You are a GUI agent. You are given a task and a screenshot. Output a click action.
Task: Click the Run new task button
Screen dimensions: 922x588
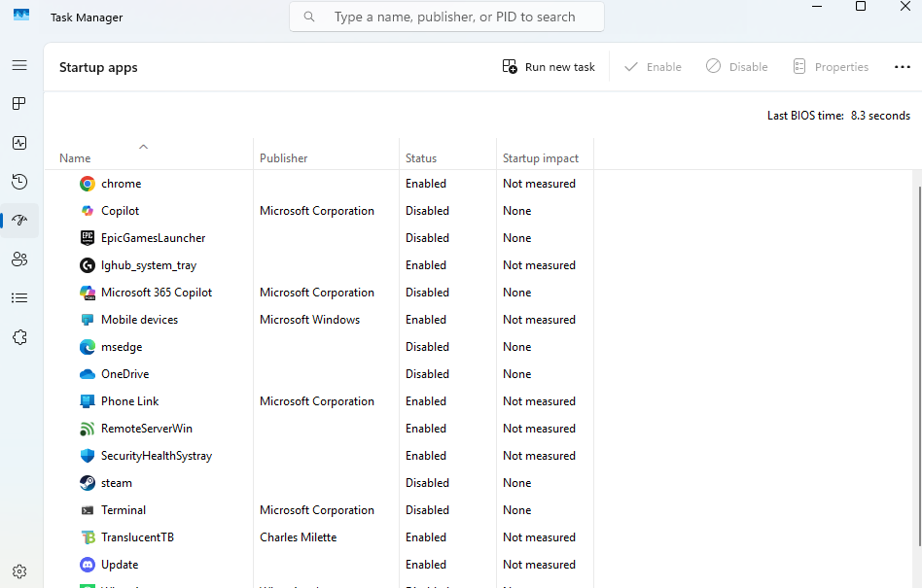(x=549, y=67)
